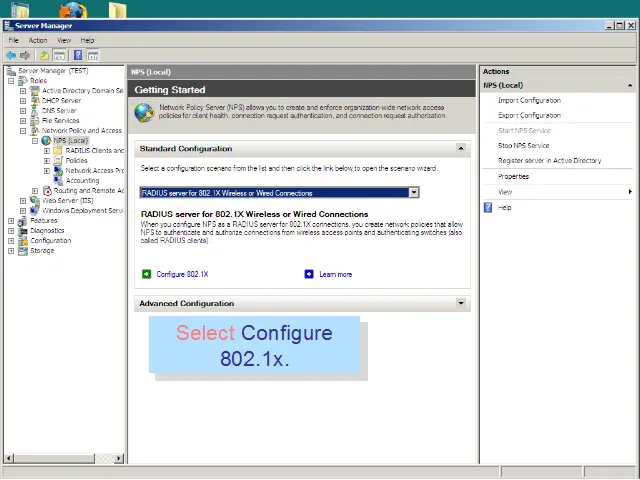Select Server Manager (TEST) root node
640x480 pixels.
click(x=53, y=71)
